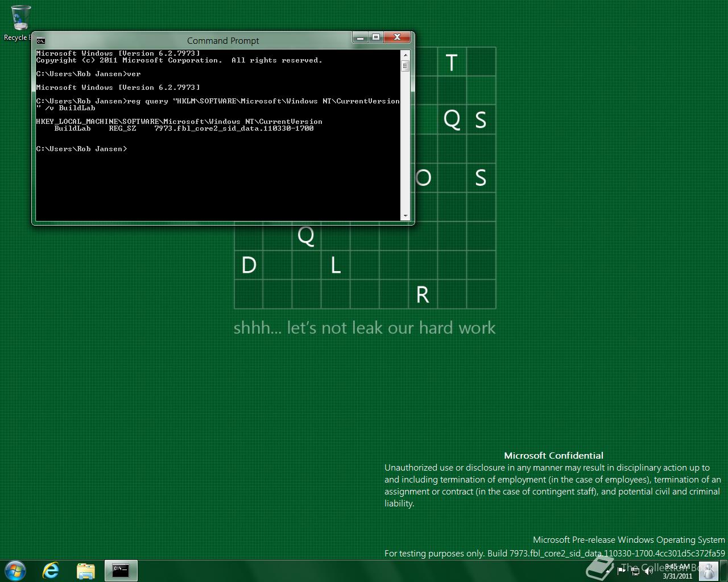Close the Command Prompt window
Image resolution: width=728 pixels, height=582 pixels.
(397, 38)
